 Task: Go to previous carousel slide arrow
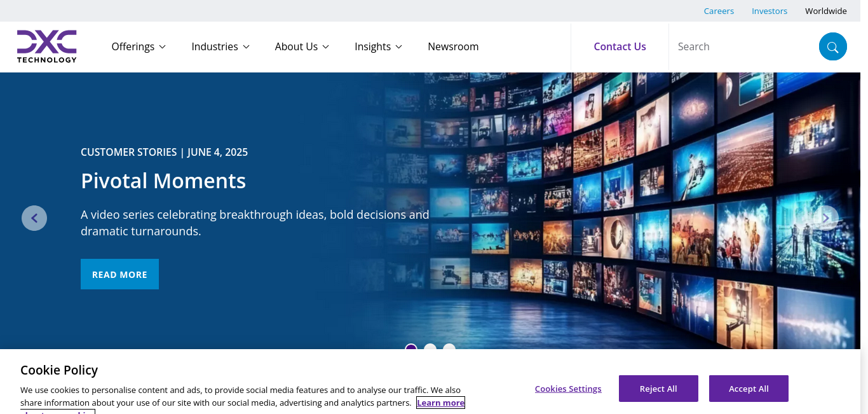click(34, 218)
